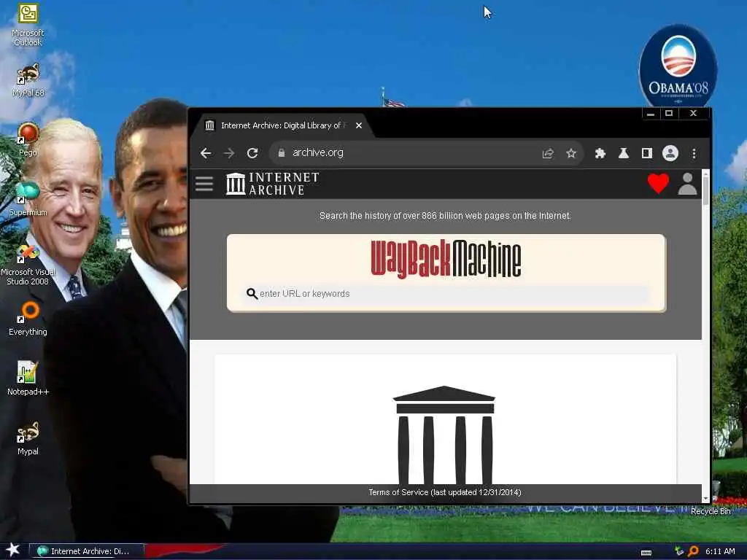Open browser profile avatar

[x=670, y=153]
